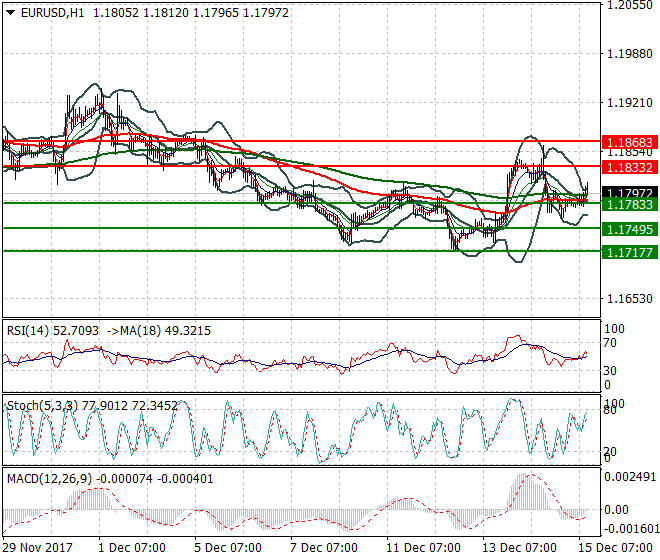This screenshot has height=560, width=660.
Task: Select the 15 Dec 07:00 time label
Action: (x=615, y=548)
